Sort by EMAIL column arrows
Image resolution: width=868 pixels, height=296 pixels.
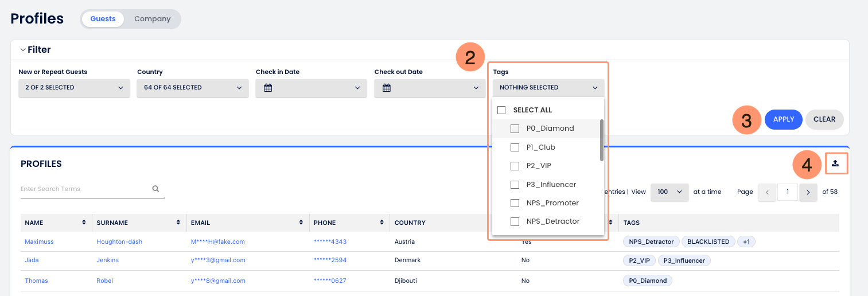pyautogui.click(x=301, y=223)
